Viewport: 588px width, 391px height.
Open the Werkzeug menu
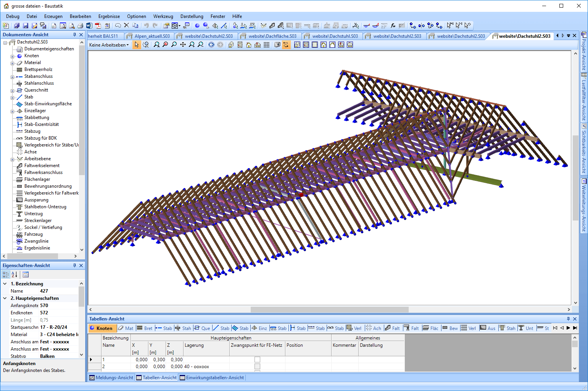click(163, 16)
